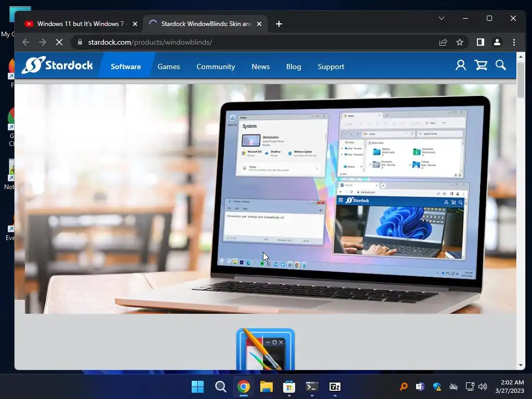Image resolution: width=532 pixels, height=399 pixels.
Task: Bookmark this page with star icon
Action: pos(459,42)
